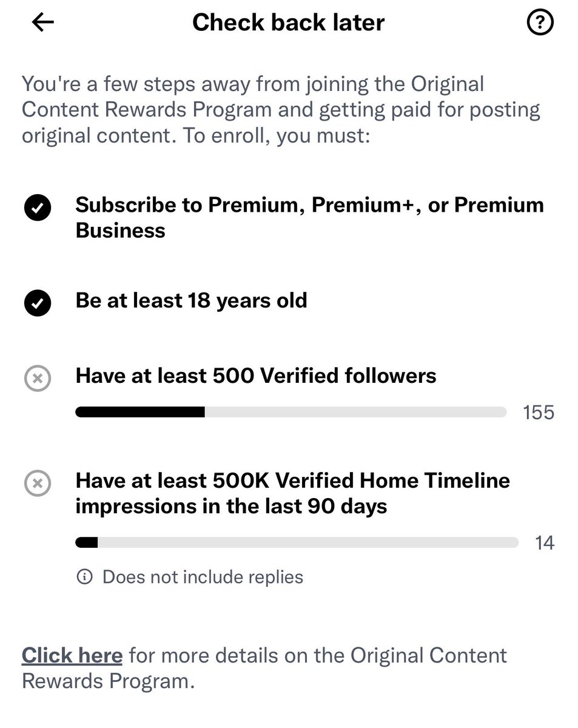The height and width of the screenshot is (728, 578).
Task: Tap the 500K Verified Home Timeline impressions requirement
Action: pyautogui.click(x=293, y=494)
